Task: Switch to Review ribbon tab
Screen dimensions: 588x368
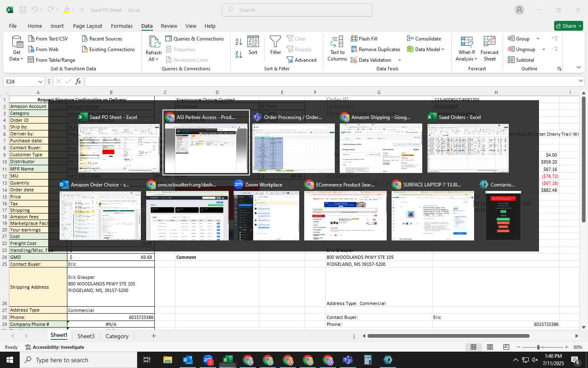Action: click(169, 26)
